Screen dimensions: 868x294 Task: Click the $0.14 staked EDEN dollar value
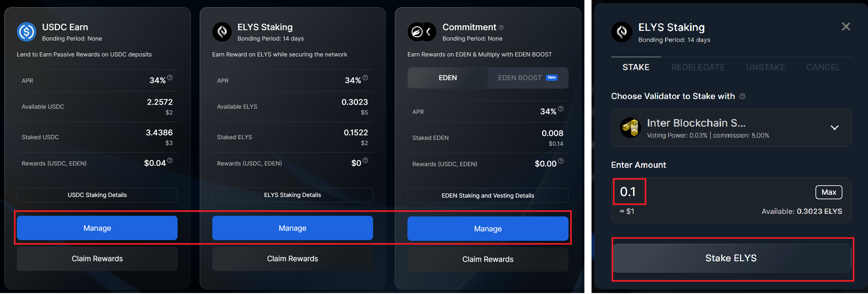[x=556, y=144]
